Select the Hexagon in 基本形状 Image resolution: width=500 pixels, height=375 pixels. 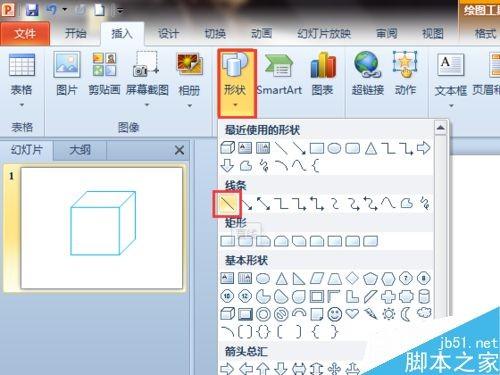388,278
